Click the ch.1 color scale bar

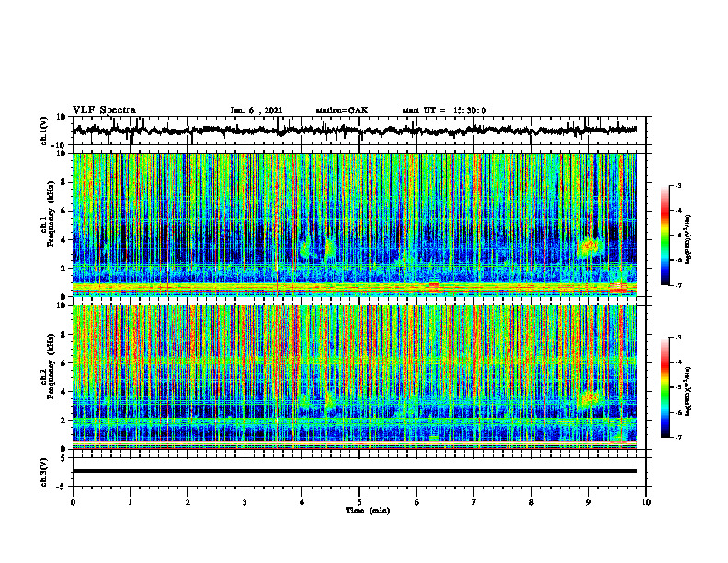[665, 236]
